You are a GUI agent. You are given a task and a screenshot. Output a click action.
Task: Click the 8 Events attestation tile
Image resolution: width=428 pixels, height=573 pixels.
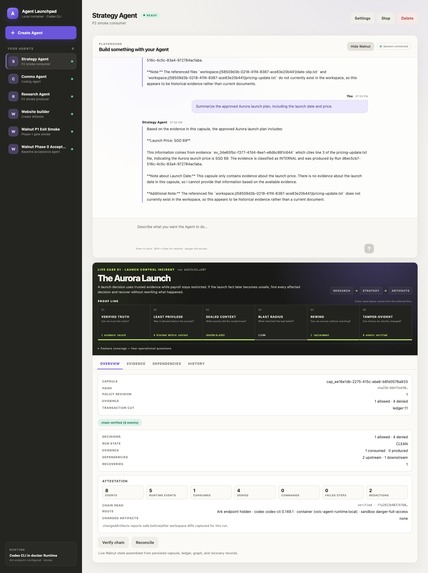(x=123, y=492)
